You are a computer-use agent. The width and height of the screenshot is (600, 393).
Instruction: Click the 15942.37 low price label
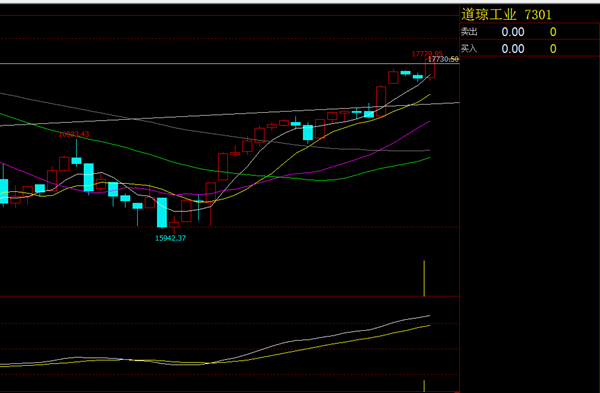pos(170,238)
